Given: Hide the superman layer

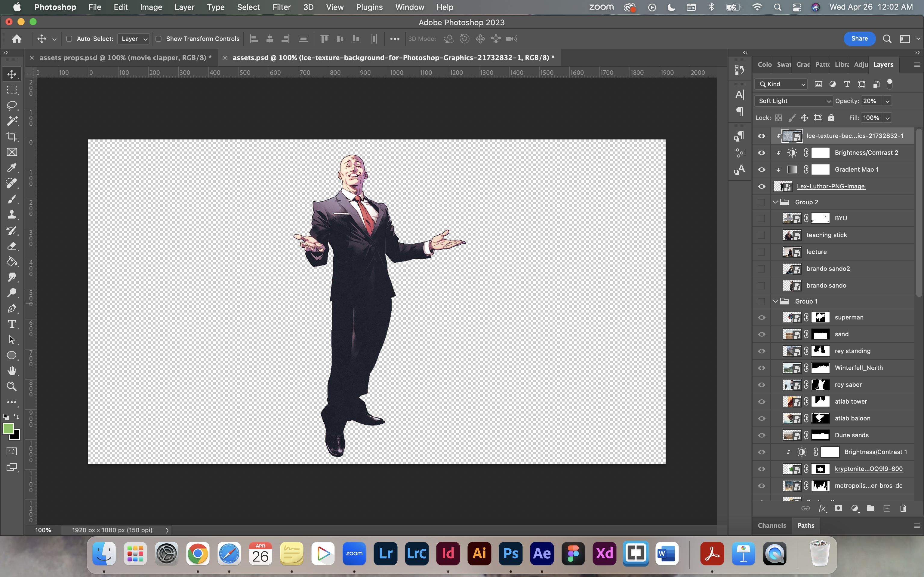Looking at the screenshot, I should (761, 318).
